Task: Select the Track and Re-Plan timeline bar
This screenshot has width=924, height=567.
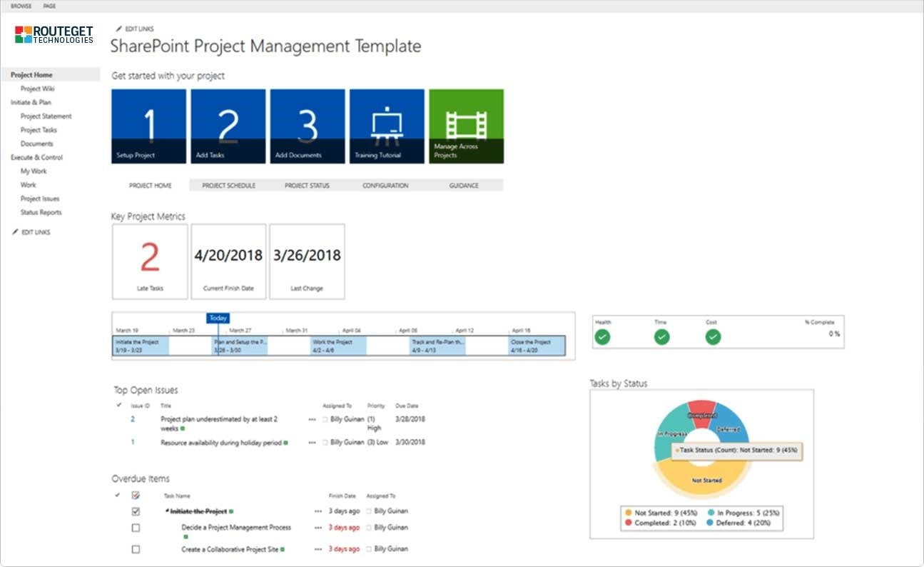Action: tap(438, 346)
